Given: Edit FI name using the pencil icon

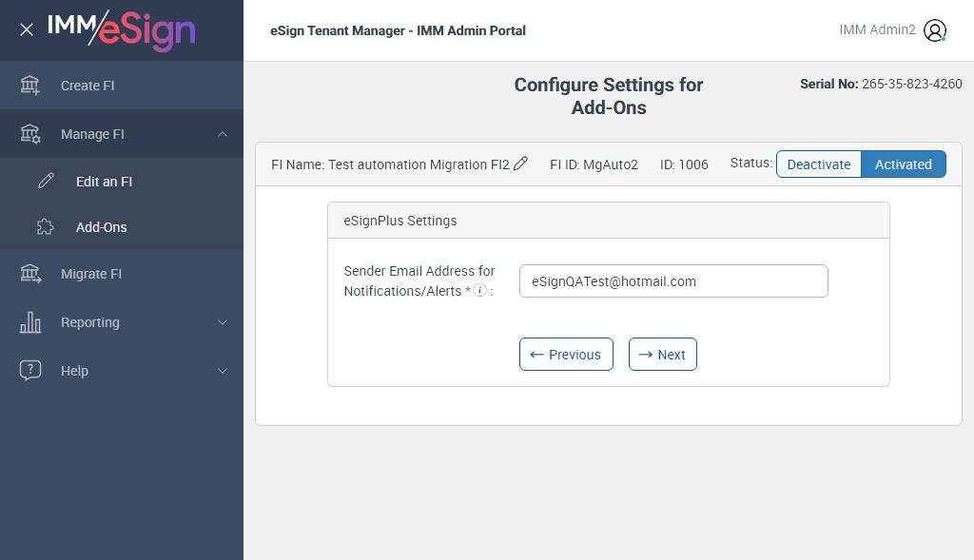Looking at the screenshot, I should point(520,164).
